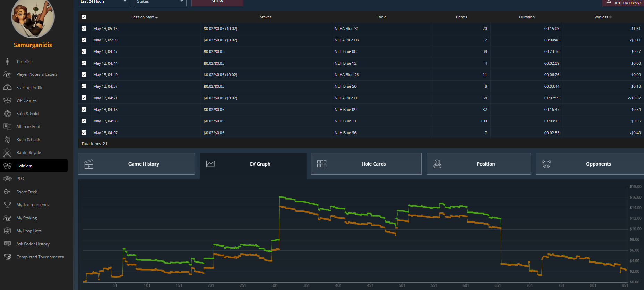Click NLH Blue 50 table name
The image size is (644, 290).
click(345, 86)
